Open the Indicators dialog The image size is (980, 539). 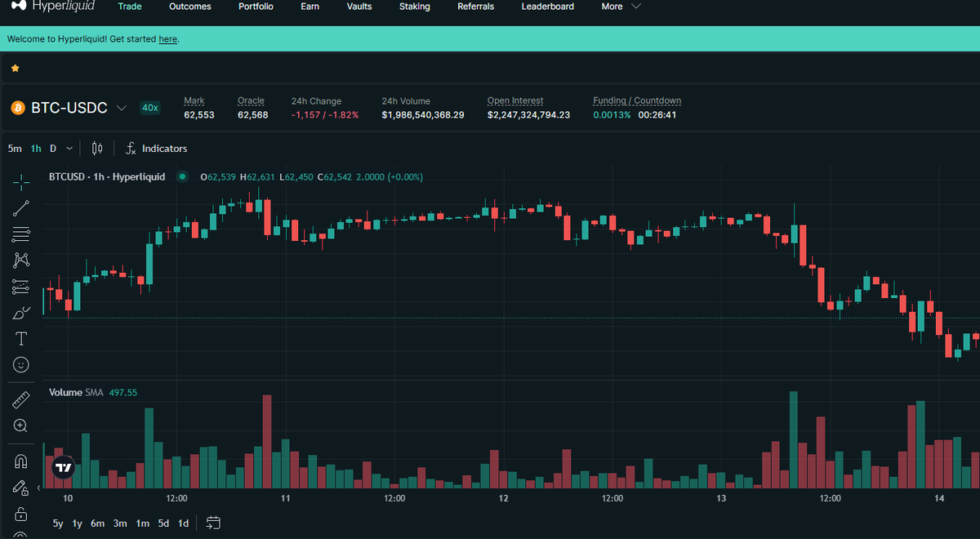[156, 149]
